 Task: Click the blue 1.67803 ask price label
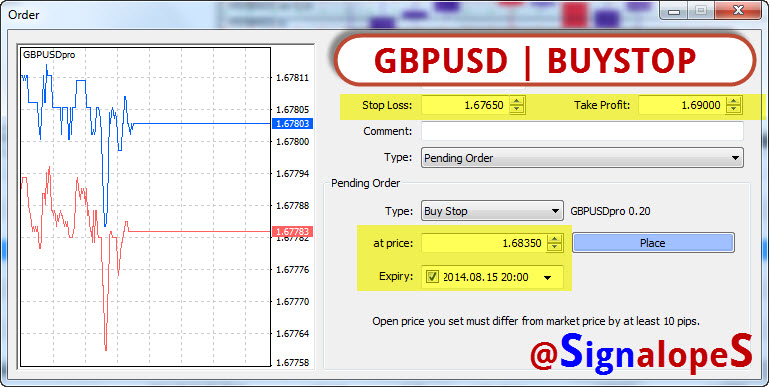(x=292, y=124)
